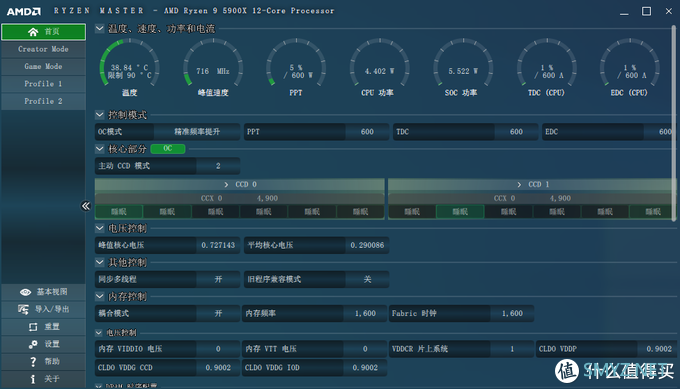Expand the CCD 0 chevron
The height and width of the screenshot is (389, 680).
226,185
